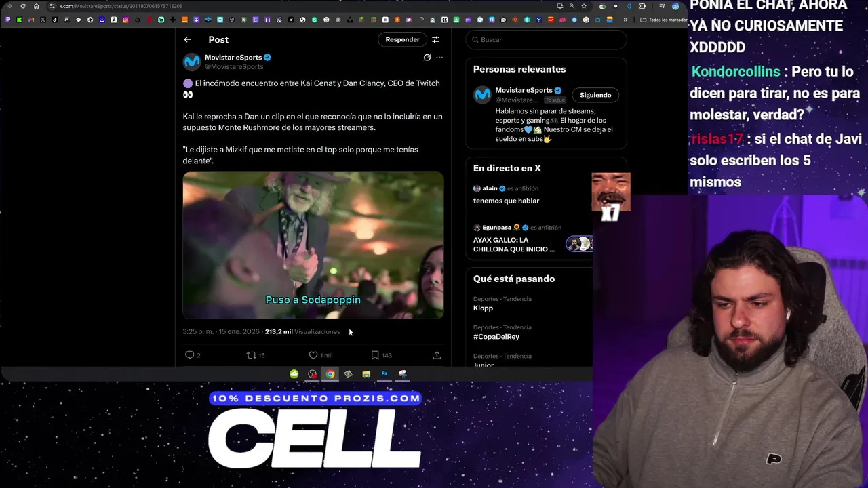
Task: Switch to Chrome in the taskbar
Action: [x=330, y=374]
